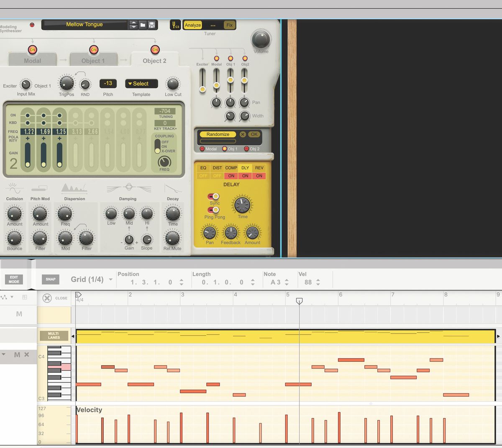Open the Template Select dropdown
This screenshot has width=502, height=448.
click(141, 84)
